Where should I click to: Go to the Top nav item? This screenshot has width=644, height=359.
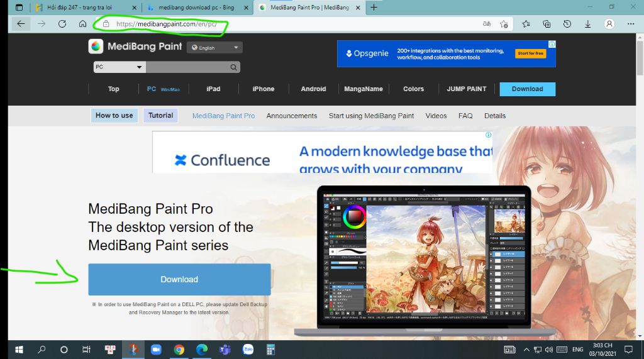point(113,89)
